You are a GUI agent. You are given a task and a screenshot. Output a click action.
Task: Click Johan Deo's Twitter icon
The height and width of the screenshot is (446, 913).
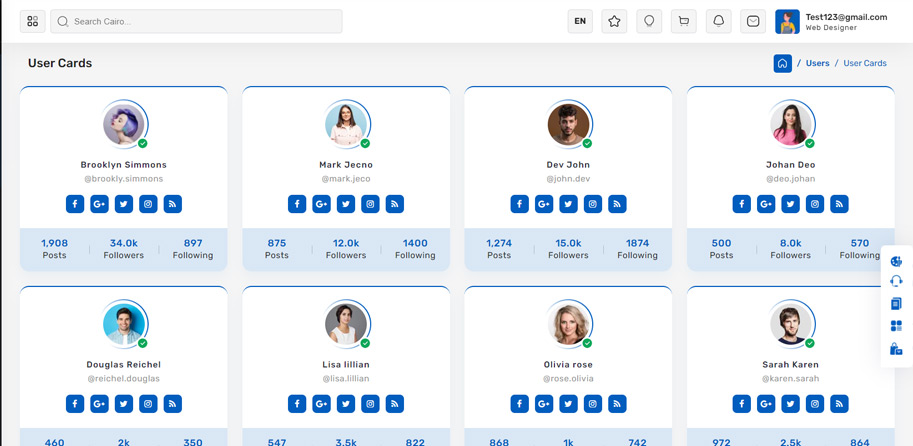click(x=790, y=204)
